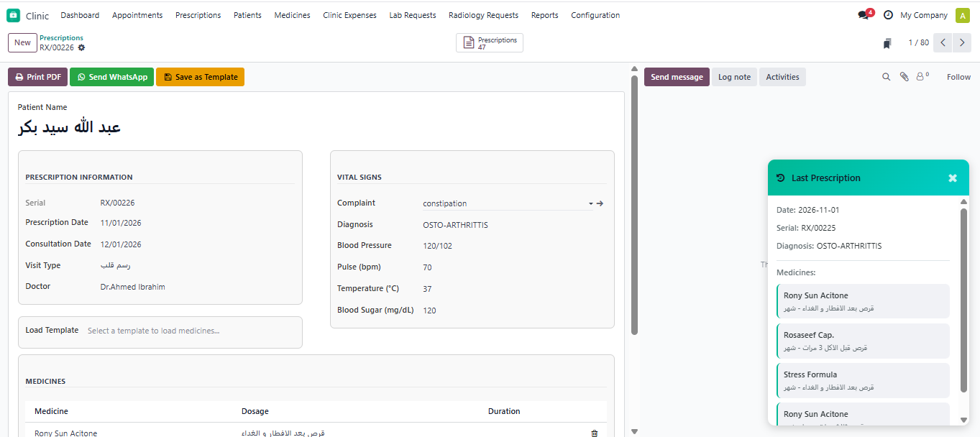Open the internal link arrow beside Complaint

tap(600, 203)
